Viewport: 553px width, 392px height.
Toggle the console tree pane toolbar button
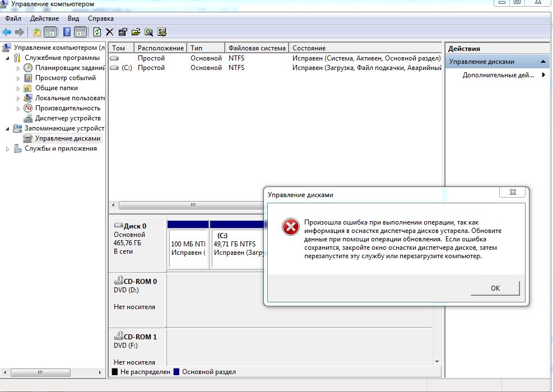pyautogui.click(x=50, y=32)
